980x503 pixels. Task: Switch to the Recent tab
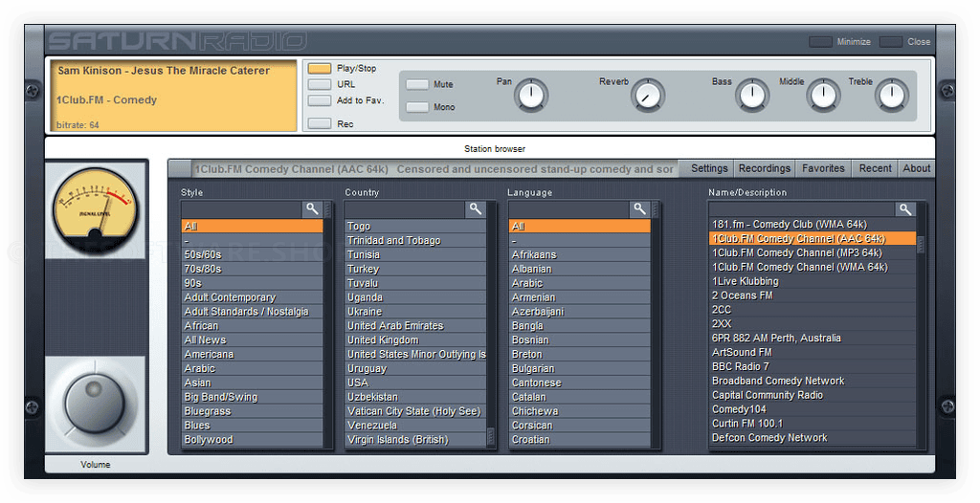pyautogui.click(x=875, y=168)
